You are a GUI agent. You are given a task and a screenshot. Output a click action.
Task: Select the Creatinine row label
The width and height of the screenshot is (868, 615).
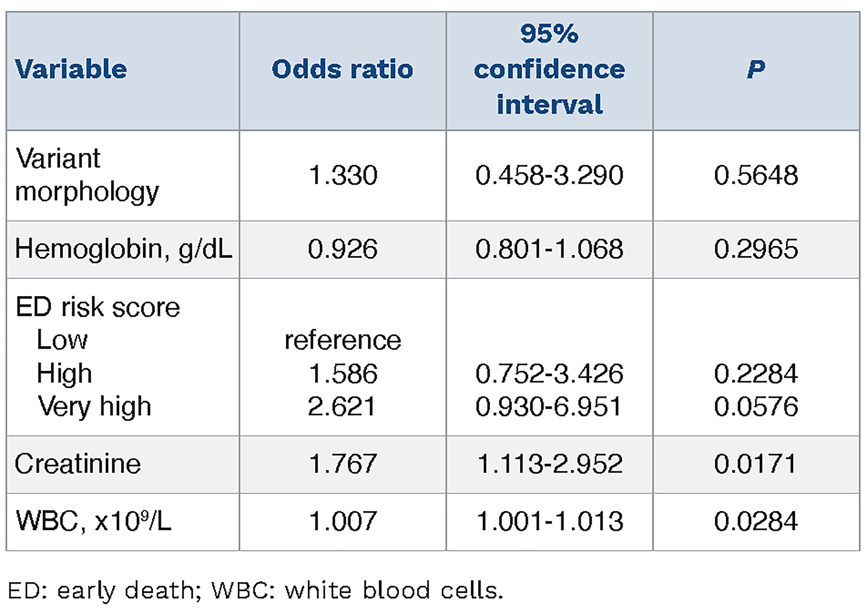(78, 464)
